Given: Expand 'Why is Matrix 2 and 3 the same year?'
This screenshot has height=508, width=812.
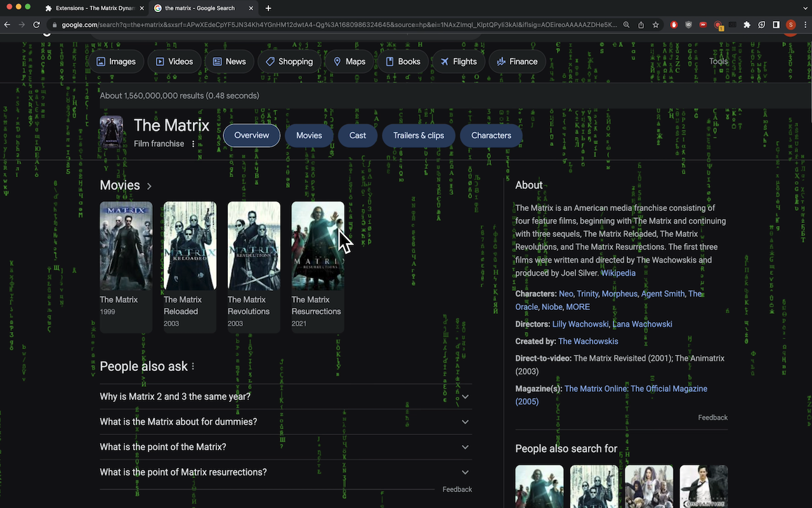Looking at the screenshot, I should click(x=285, y=397).
